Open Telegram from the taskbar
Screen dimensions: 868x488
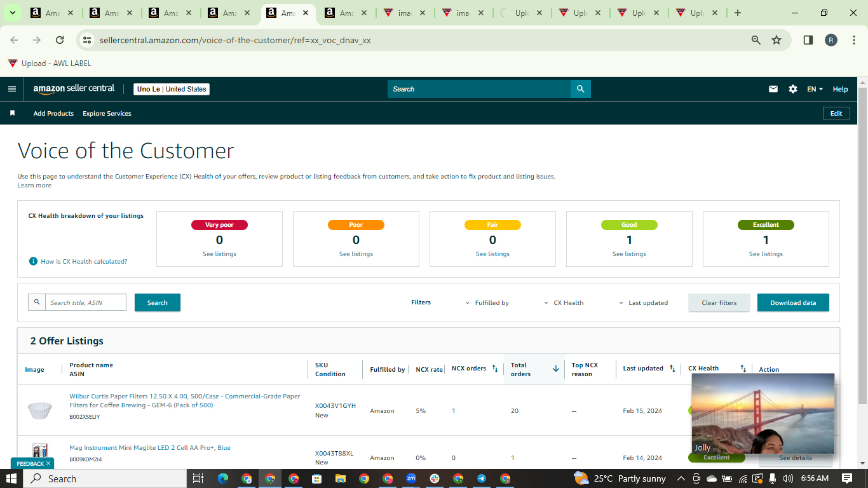[x=482, y=478]
